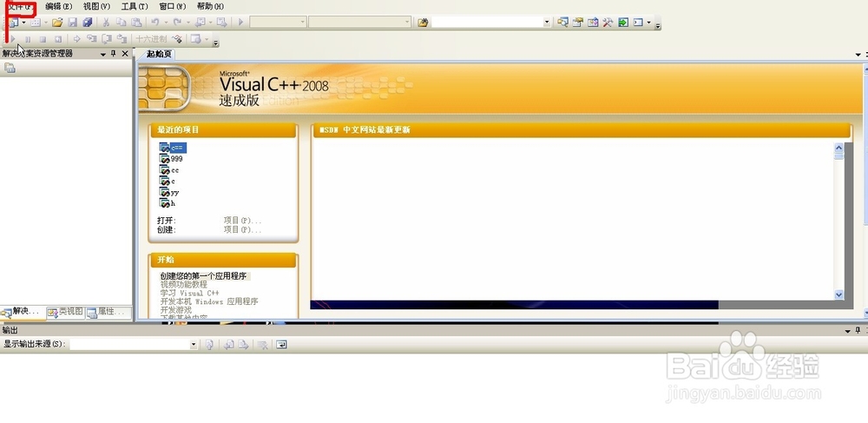
Task: Open the 工具 menu
Action: (x=135, y=7)
